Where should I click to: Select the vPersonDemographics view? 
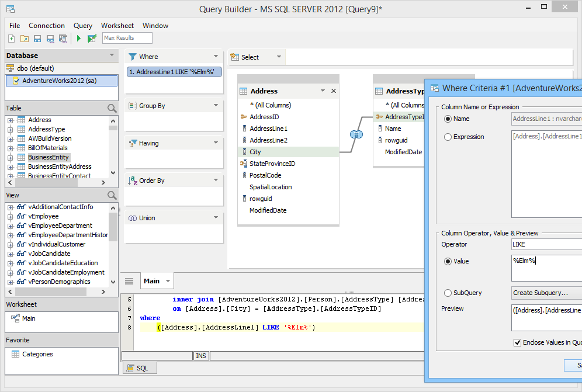(x=59, y=282)
